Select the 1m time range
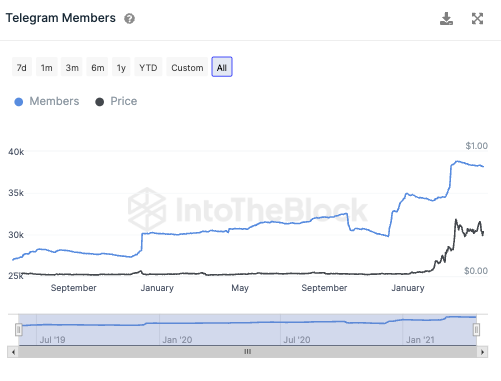Image resolution: width=501 pixels, height=381 pixels. click(x=47, y=67)
